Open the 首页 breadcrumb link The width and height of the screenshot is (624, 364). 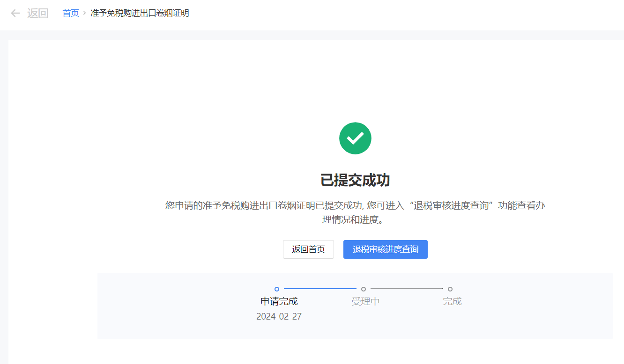(71, 13)
